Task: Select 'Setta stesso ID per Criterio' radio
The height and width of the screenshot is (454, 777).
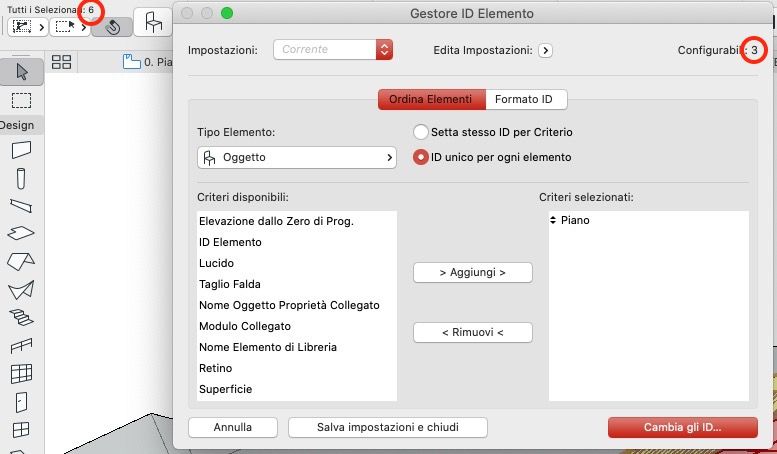Action: [x=422, y=132]
